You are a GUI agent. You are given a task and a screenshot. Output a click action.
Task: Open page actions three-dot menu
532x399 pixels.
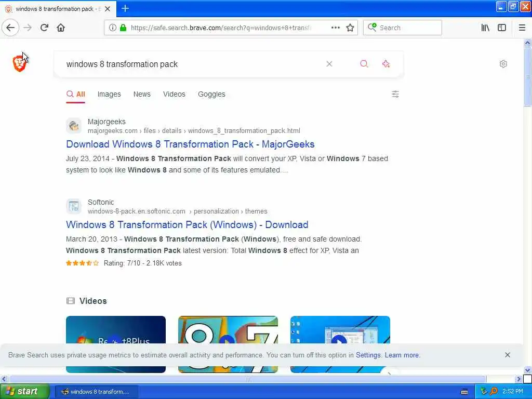(x=335, y=28)
